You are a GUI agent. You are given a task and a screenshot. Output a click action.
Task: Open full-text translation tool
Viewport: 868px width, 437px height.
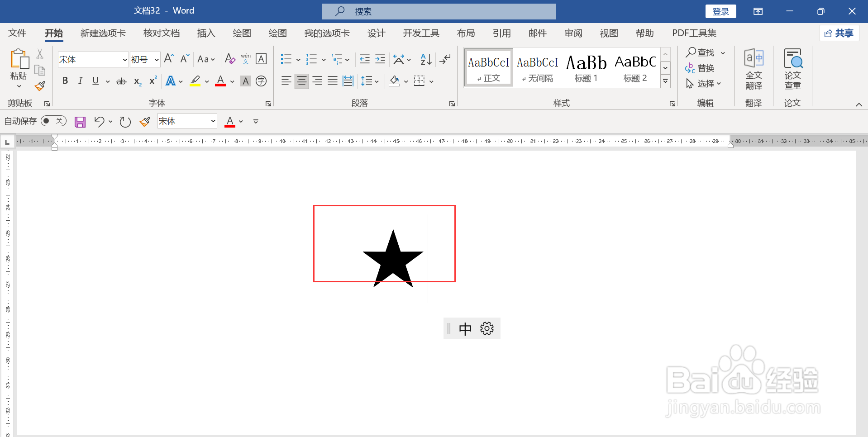(x=754, y=69)
